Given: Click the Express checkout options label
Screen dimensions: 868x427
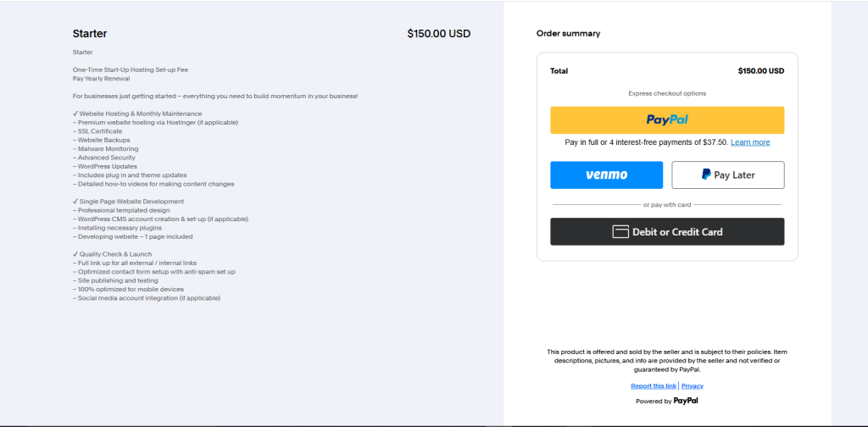Looking at the screenshot, I should click(x=667, y=93).
